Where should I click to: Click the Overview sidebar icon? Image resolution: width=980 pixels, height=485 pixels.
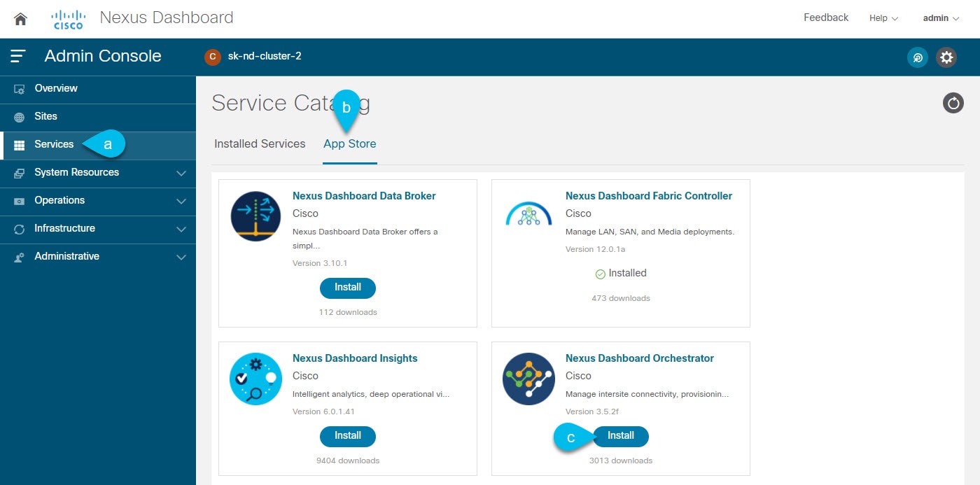[20, 89]
